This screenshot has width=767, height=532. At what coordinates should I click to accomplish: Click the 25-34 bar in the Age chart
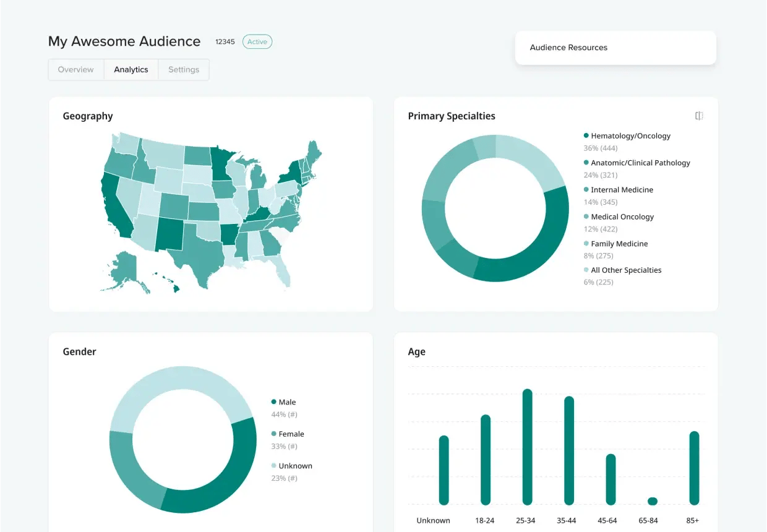coord(526,445)
